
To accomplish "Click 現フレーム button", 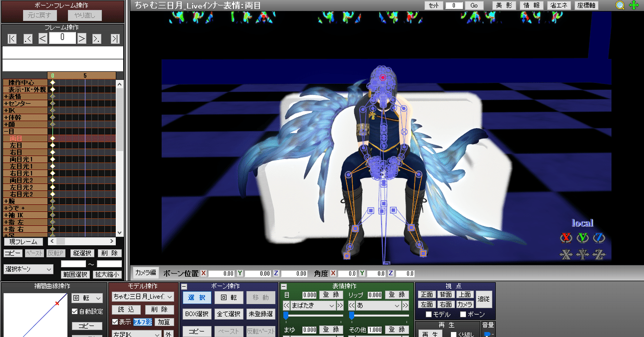I will pos(23,242).
